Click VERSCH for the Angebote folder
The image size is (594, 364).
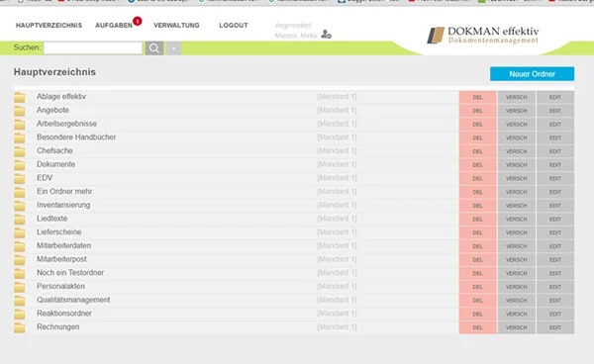[x=517, y=111]
